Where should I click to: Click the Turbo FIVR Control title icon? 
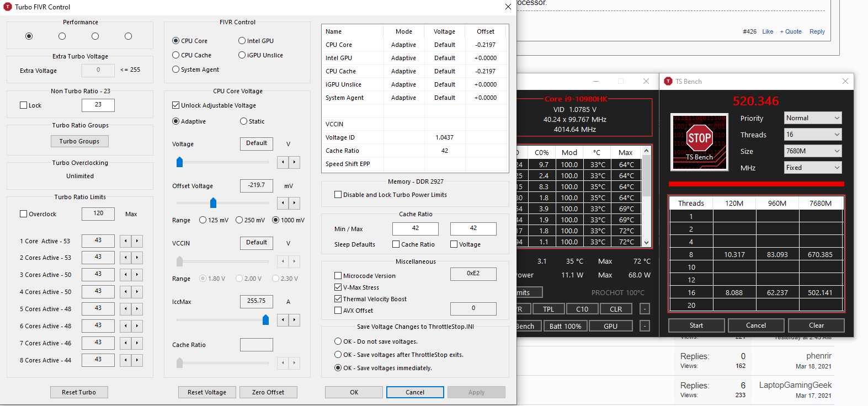pyautogui.click(x=8, y=7)
